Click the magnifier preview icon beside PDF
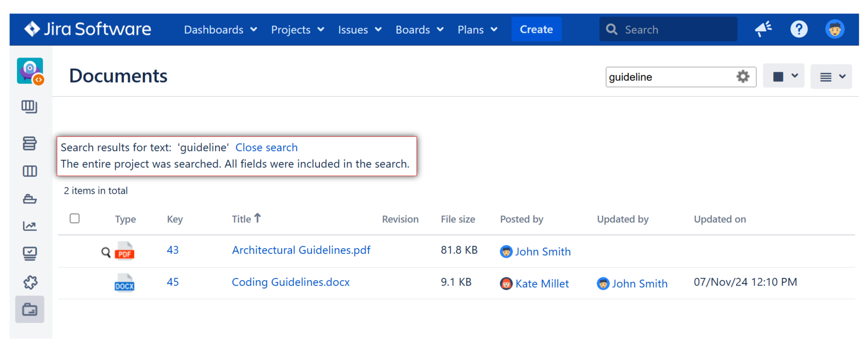The image size is (868, 353). click(x=106, y=252)
